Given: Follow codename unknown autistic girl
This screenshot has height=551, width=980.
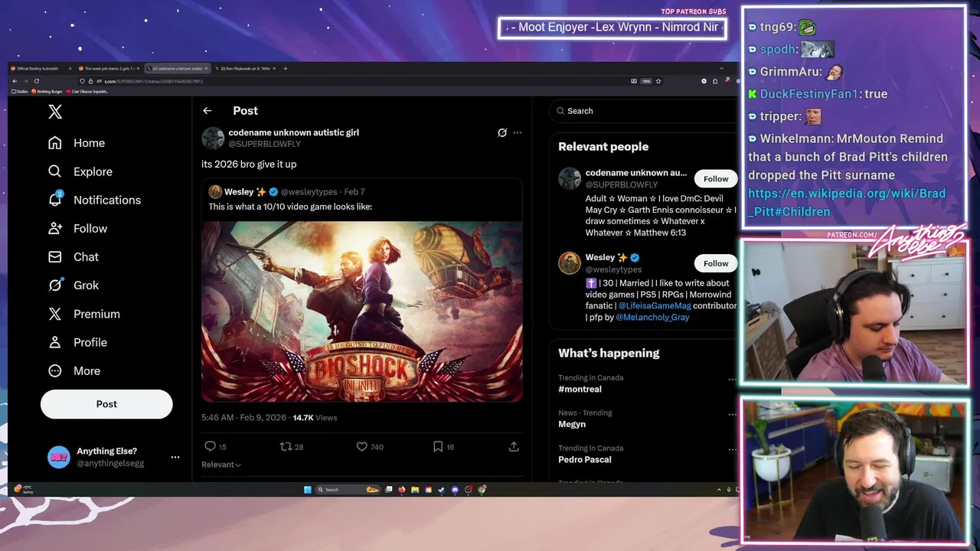Looking at the screenshot, I should coord(716,178).
